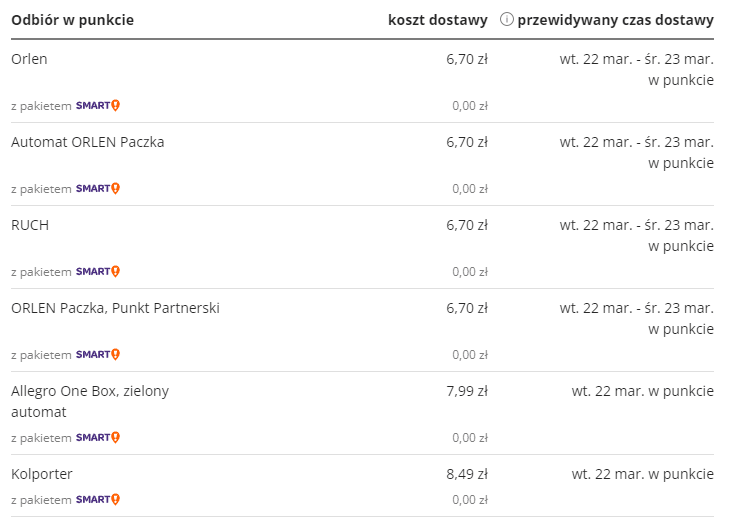
Task: Click the 7,99 zł Allegro One Box price
Action: point(467,391)
